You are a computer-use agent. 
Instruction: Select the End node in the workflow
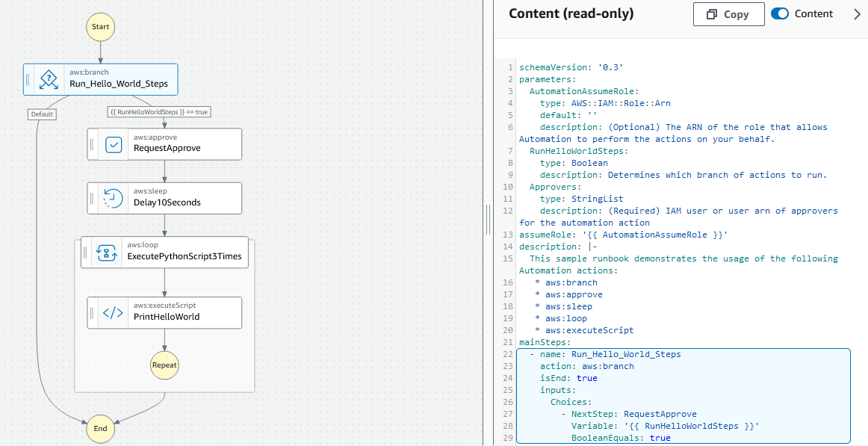pos(100,428)
